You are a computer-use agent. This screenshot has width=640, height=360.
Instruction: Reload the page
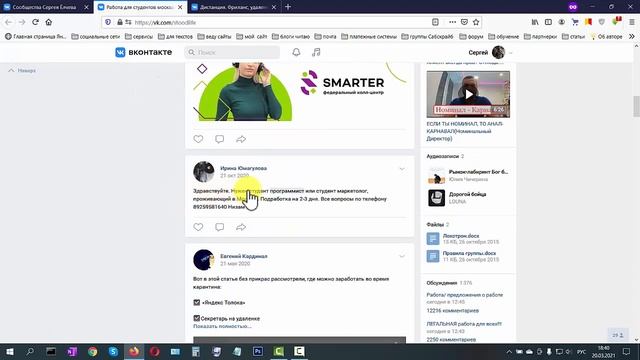tap(36, 22)
